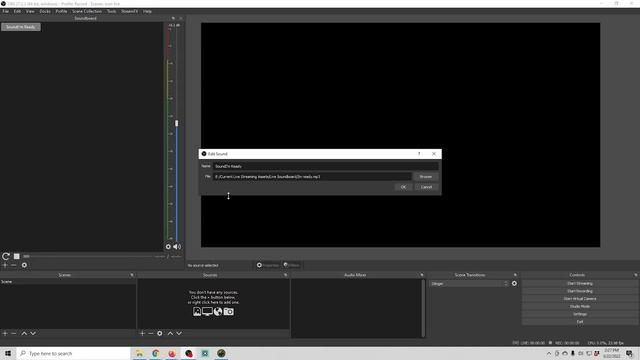640x360 pixels.
Task: Open the Docks menu
Action: (x=45, y=11)
